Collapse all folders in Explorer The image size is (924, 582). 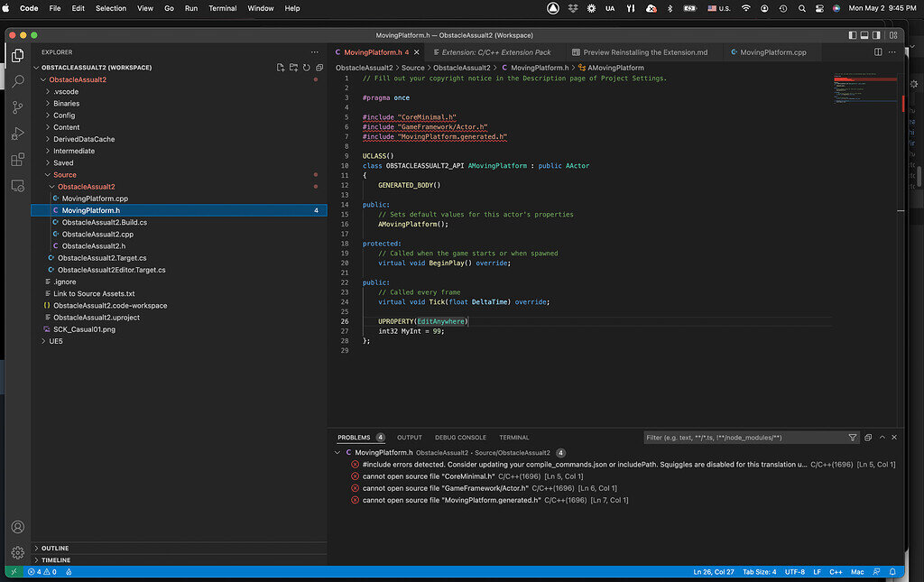point(319,68)
